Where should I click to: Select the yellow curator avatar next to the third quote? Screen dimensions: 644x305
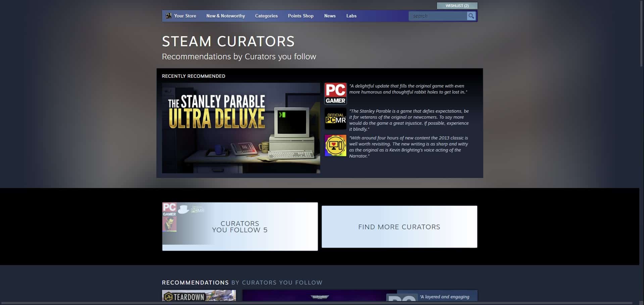pos(335,145)
